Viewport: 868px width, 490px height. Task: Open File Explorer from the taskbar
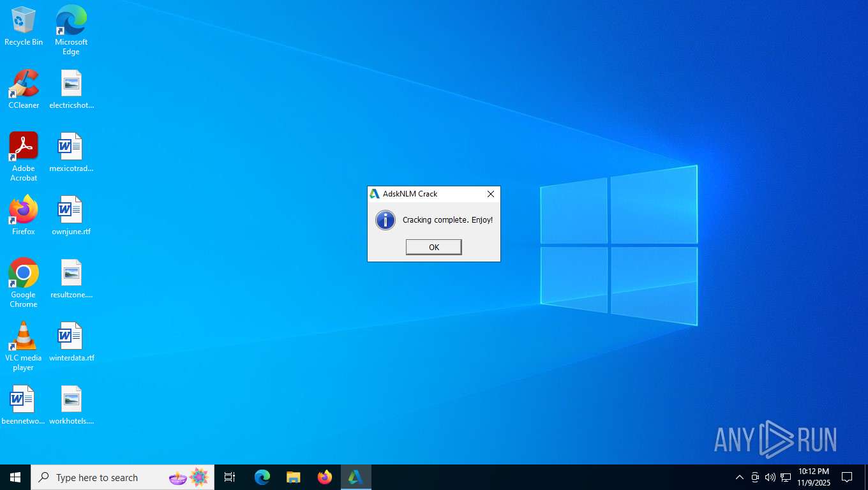coord(294,477)
